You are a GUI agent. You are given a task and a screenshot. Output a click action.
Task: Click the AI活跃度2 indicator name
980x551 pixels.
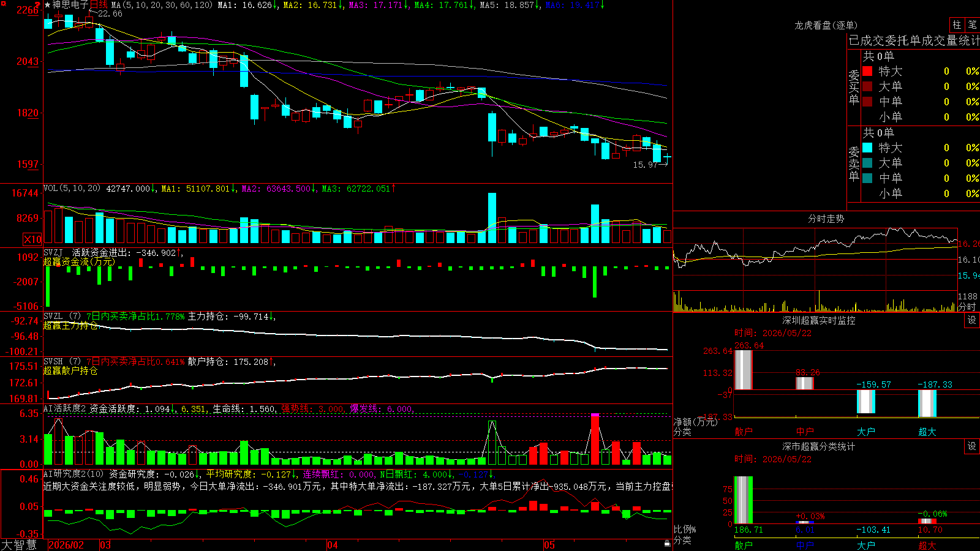(65, 408)
